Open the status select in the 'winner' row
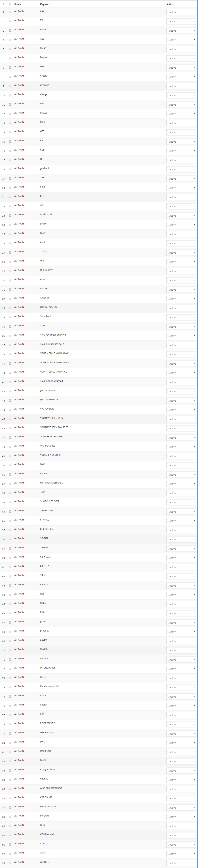Image resolution: width=198 pixels, height=868 pixels. coord(181,475)
